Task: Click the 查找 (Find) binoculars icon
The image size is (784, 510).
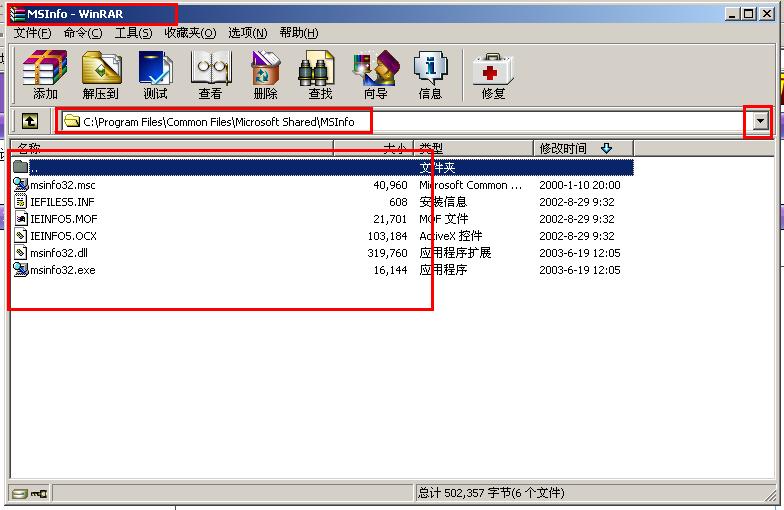Action: [316, 68]
